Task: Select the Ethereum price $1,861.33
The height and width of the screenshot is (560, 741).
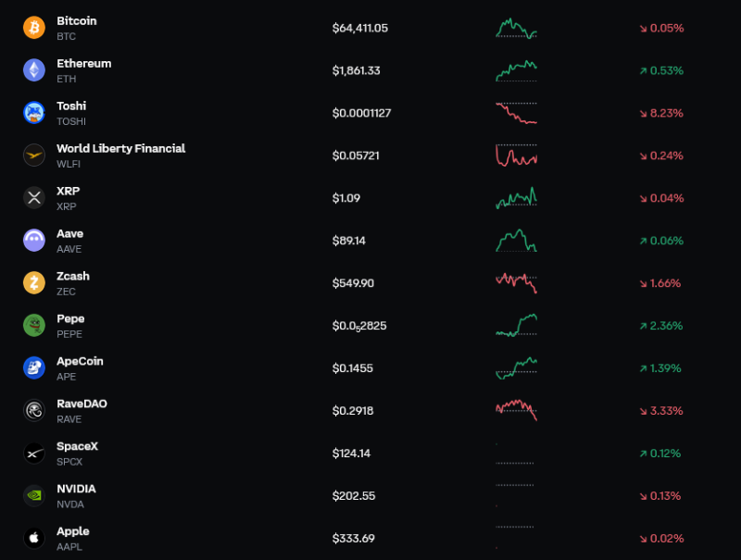Action: click(x=357, y=70)
